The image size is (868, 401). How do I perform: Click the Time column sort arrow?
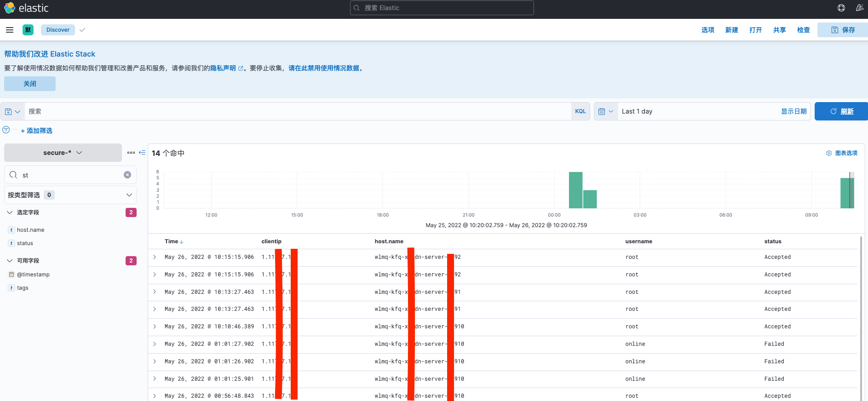point(182,242)
